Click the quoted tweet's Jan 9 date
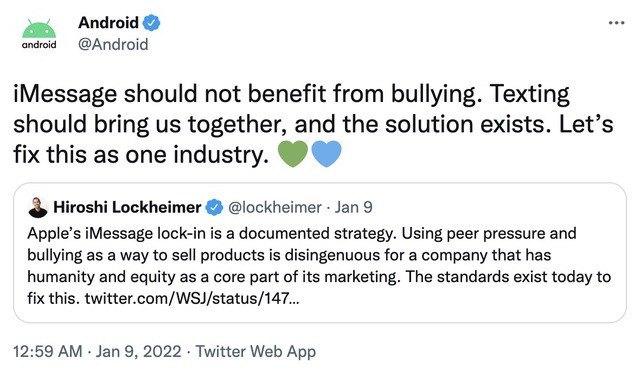This screenshot has height=370, width=640. [x=353, y=207]
